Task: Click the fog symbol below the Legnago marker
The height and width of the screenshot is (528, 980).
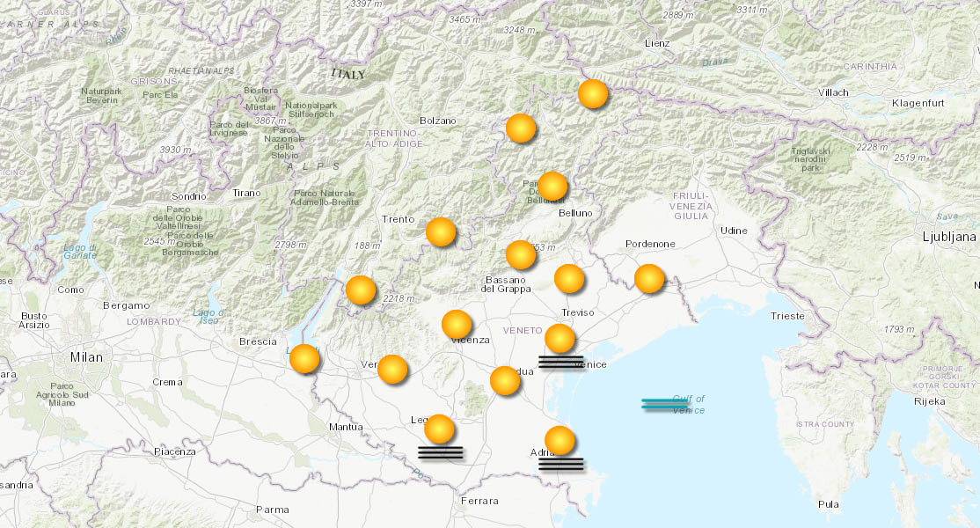Action: click(442, 451)
